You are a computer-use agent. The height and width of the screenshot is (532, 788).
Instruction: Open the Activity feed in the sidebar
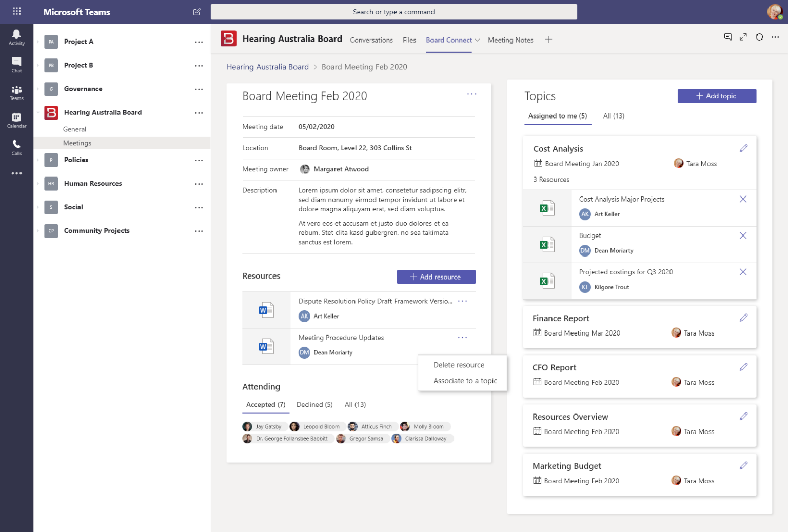coord(16,36)
